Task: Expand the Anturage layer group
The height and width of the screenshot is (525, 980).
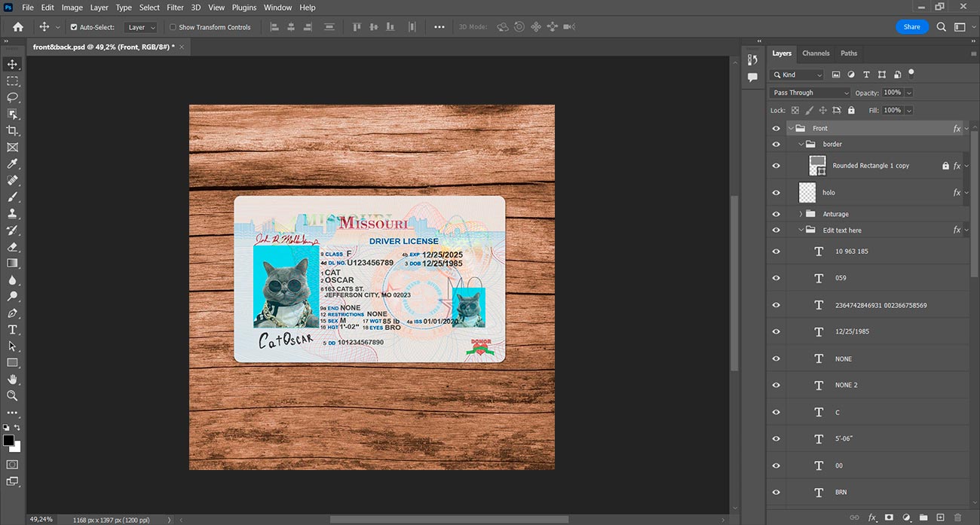Action: pyautogui.click(x=801, y=214)
